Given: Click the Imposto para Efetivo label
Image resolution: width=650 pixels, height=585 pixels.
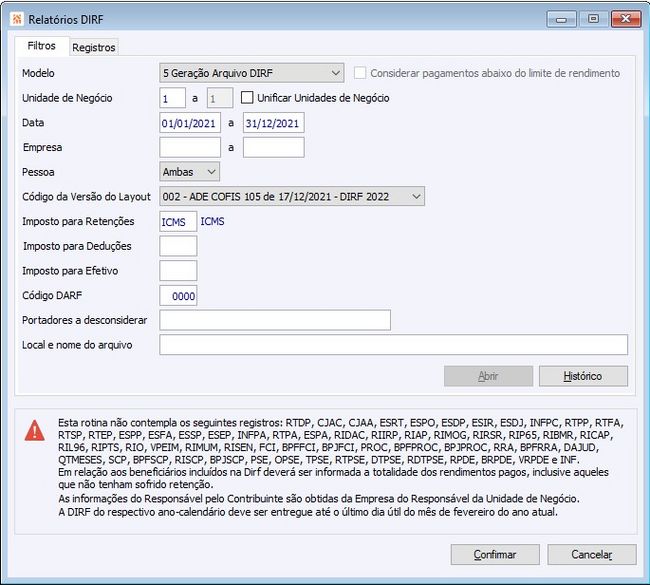Looking at the screenshot, I should click(x=70, y=271).
